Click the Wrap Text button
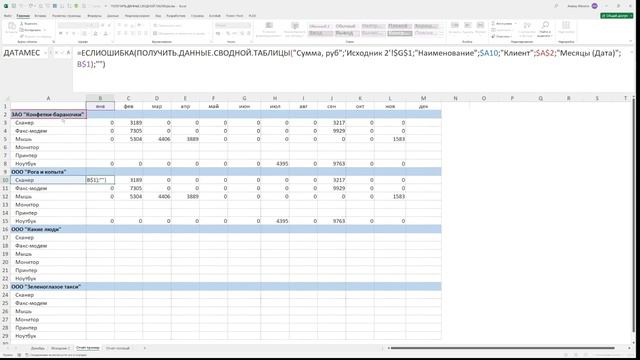640x360 pixels. [168, 25]
